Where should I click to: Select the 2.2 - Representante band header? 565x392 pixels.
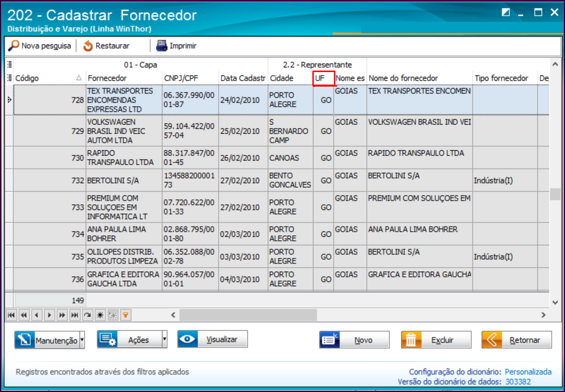[x=318, y=65]
